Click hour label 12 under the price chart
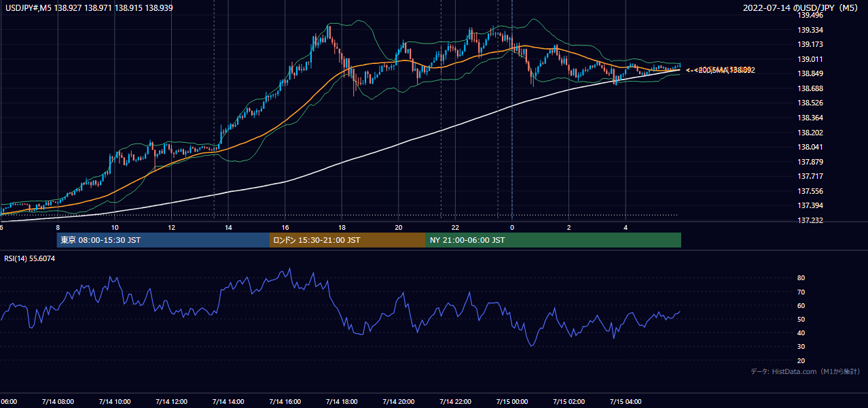868x408 pixels. [171, 227]
